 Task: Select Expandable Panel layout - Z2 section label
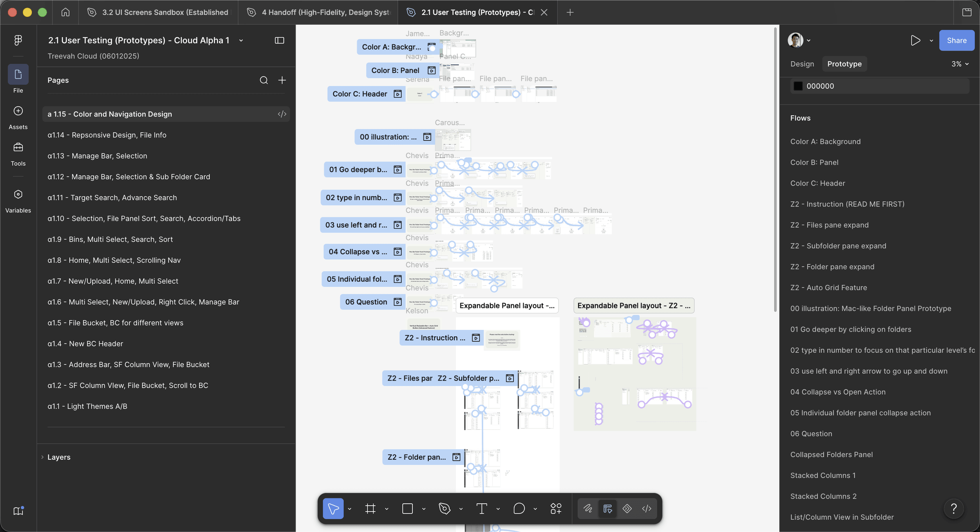pyautogui.click(x=633, y=306)
